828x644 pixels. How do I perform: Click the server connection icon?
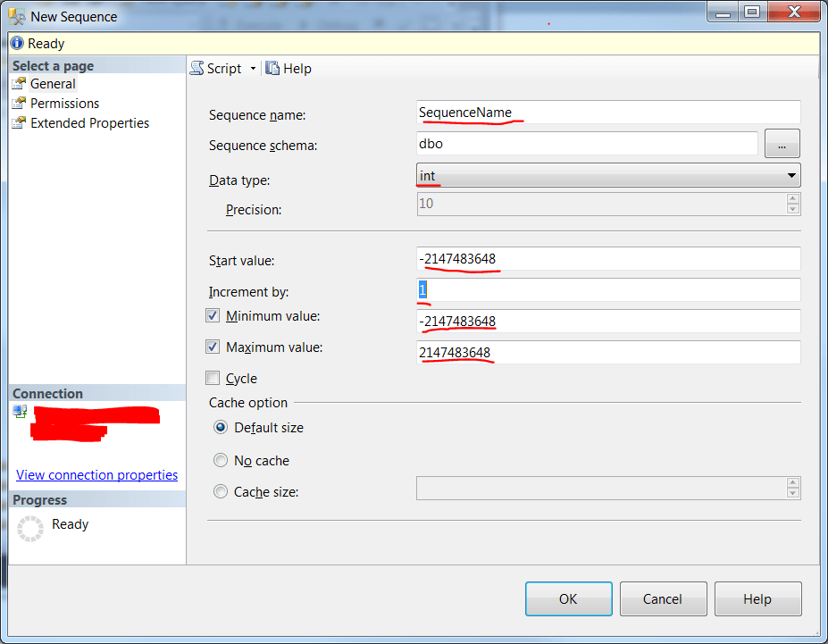(x=20, y=411)
